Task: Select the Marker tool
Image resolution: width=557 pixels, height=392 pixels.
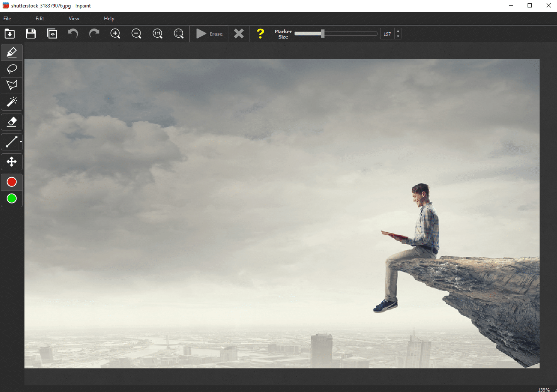Action: [11, 52]
